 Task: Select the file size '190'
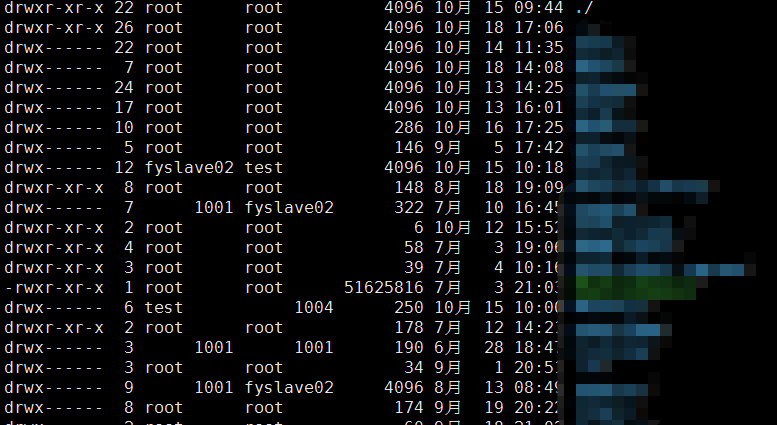409,348
